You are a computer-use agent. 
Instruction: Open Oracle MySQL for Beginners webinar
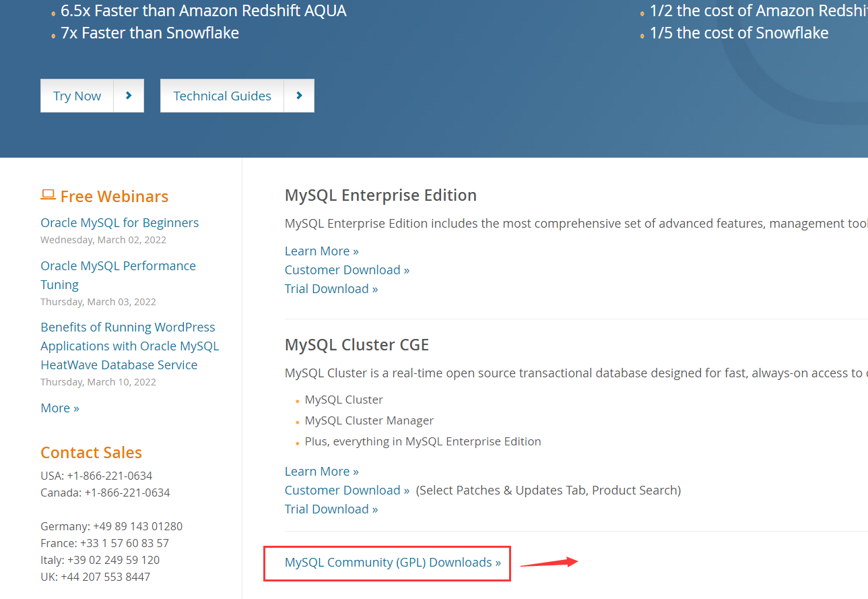pyautogui.click(x=120, y=222)
